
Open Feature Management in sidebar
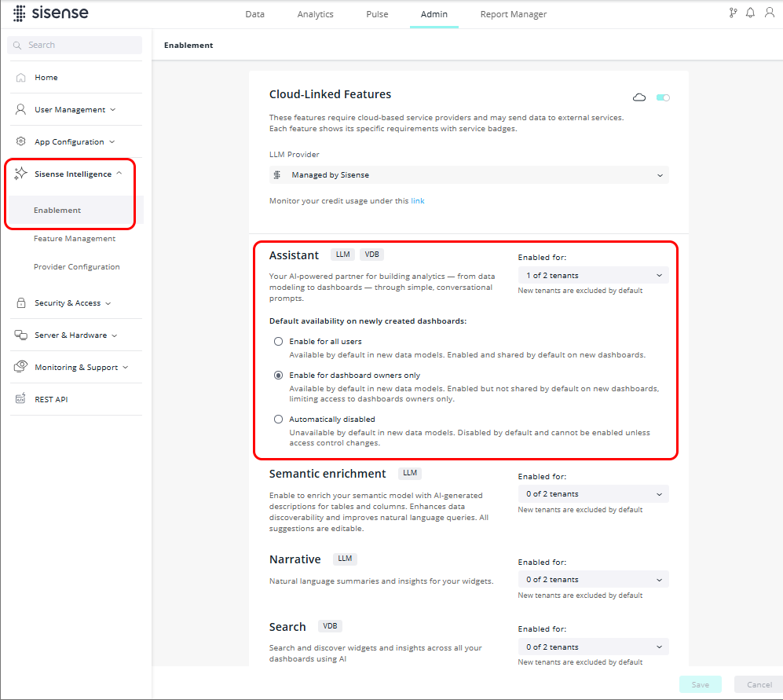75,238
